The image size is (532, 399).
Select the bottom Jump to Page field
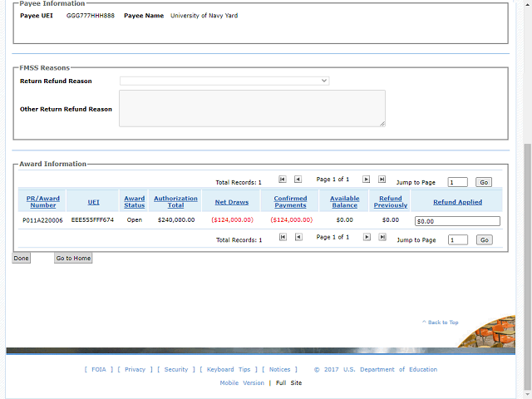(x=457, y=239)
